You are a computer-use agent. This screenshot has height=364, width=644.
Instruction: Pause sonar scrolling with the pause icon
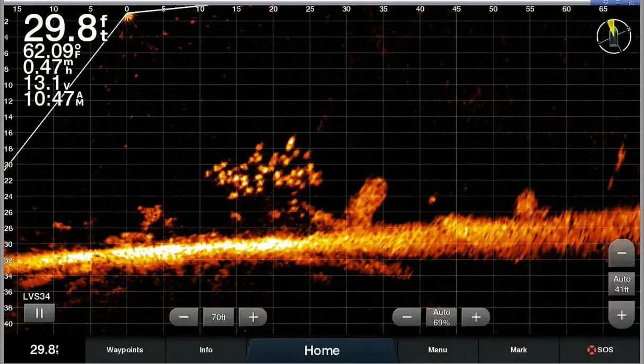tap(39, 314)
